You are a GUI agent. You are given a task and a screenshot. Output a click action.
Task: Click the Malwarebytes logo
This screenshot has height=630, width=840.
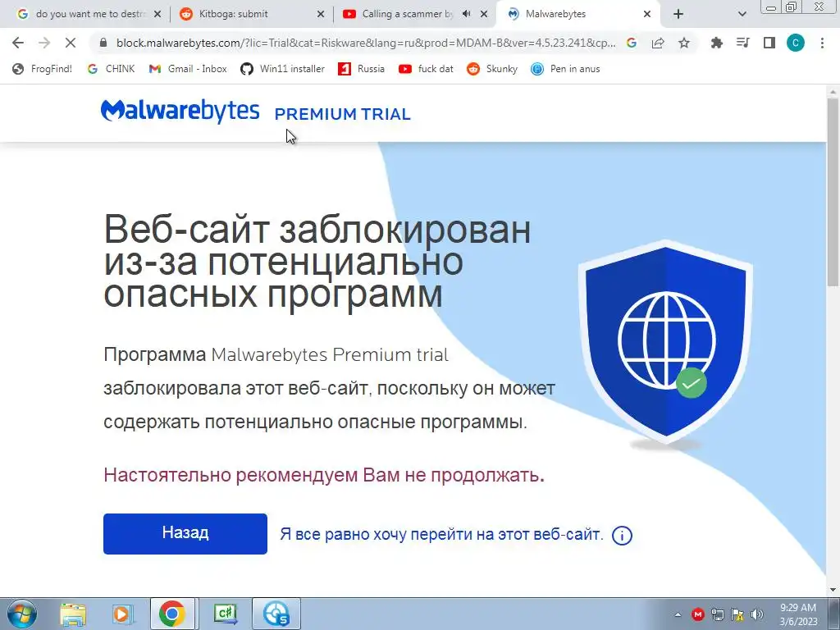pos(180,111)
